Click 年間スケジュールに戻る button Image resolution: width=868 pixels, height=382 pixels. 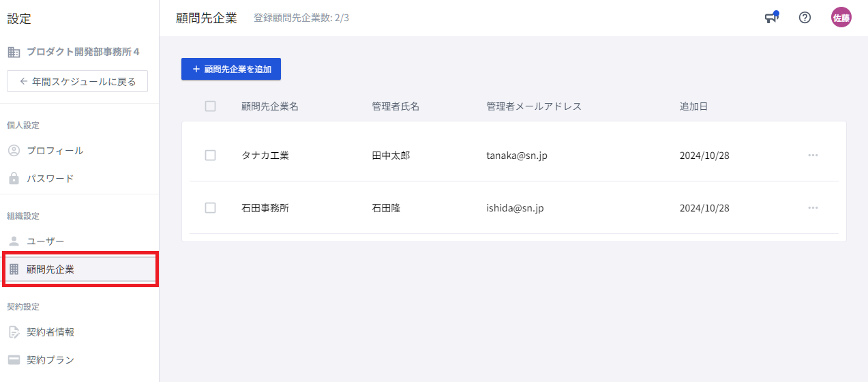point(77,81)
